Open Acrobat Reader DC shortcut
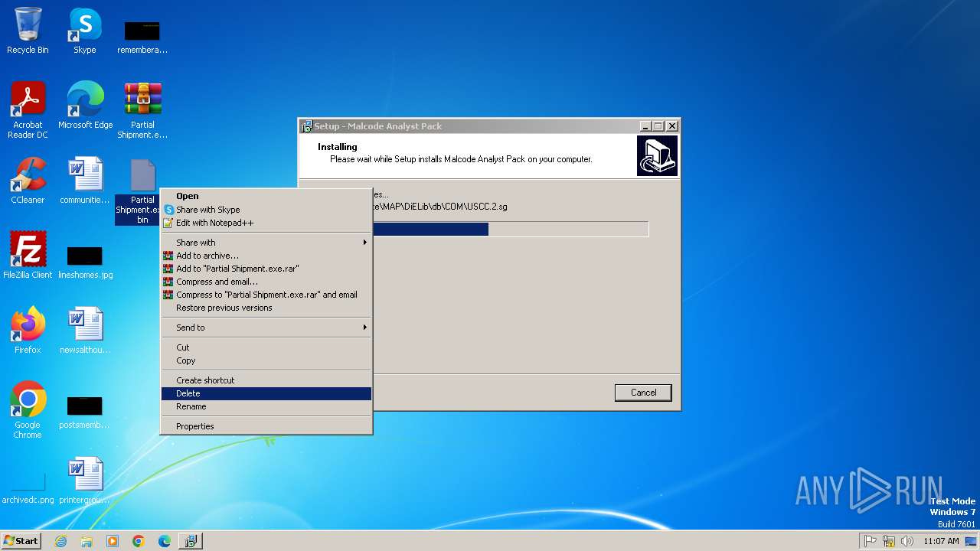The height and width of the screenshot is (551, 980). 28,109
